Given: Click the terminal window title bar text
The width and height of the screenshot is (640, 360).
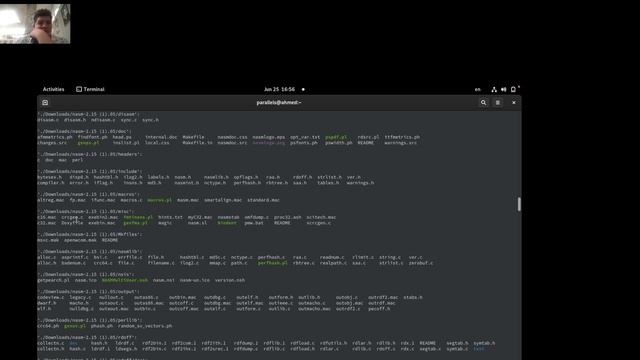Looking at the screenshot, I should pos(279,102).
